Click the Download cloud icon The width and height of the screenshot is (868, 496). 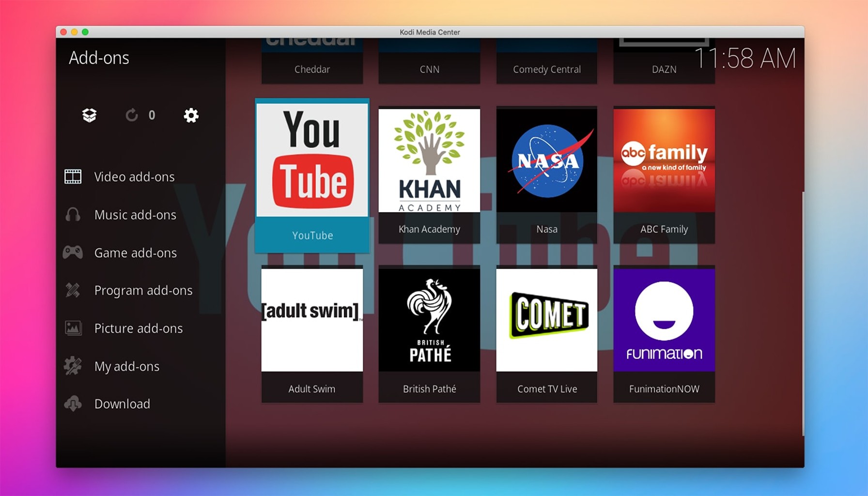(x=73, y=403)
